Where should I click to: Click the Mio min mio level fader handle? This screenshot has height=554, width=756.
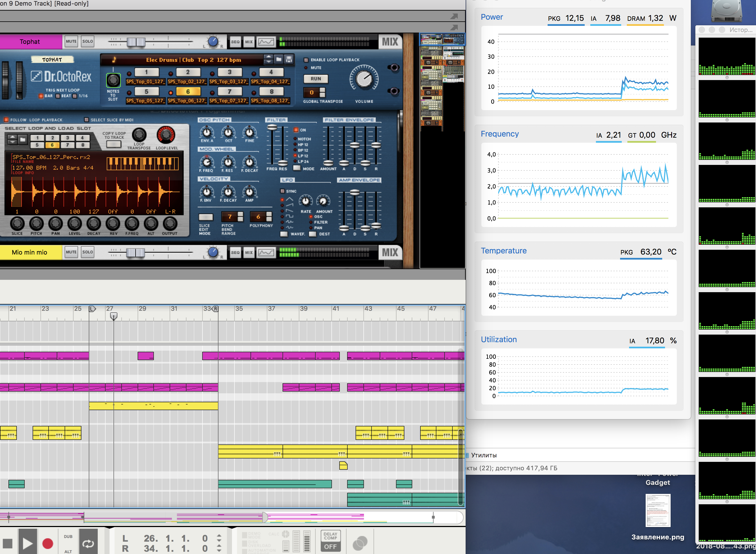pos(135,253)
